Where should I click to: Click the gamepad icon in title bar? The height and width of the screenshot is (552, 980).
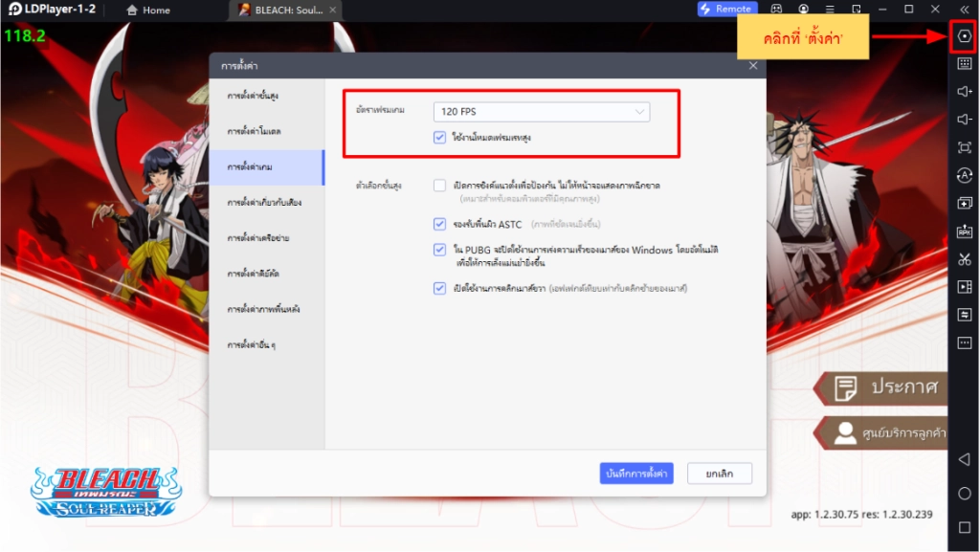(x=776, y=9)
